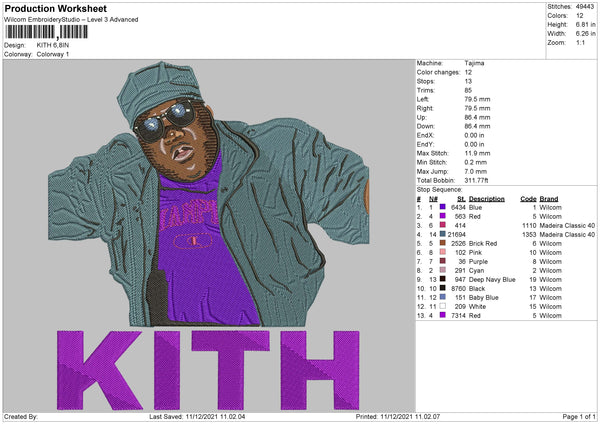The width and height of the screenshot is (600, 424).
Task: Click the Code column header
Action: (x=528, y=199)
